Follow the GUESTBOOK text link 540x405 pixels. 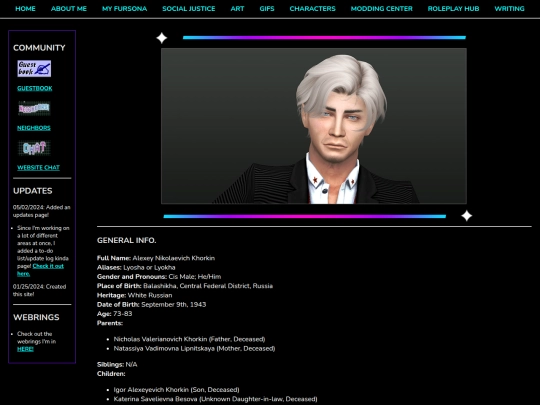(35, 89)
